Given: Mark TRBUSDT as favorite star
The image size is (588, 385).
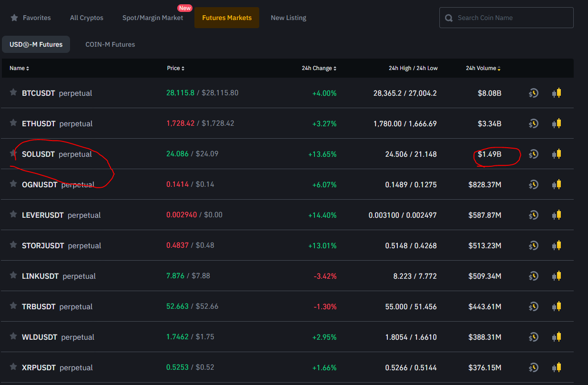Looking at the screenshot, I should tap(13, 306).
